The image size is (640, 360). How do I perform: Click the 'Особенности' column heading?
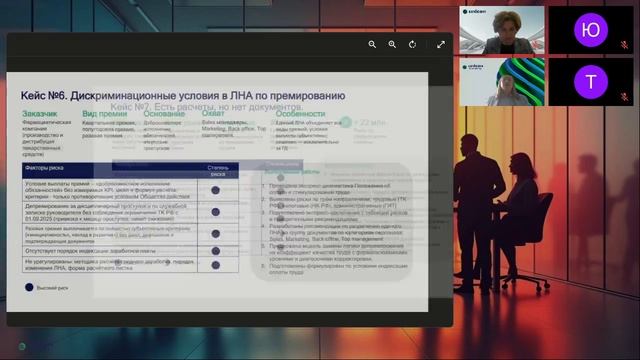tap(300, 114)
